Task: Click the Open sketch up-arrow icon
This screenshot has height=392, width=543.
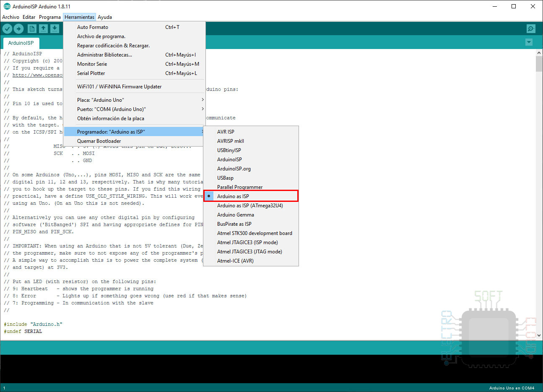Action: 43,28
